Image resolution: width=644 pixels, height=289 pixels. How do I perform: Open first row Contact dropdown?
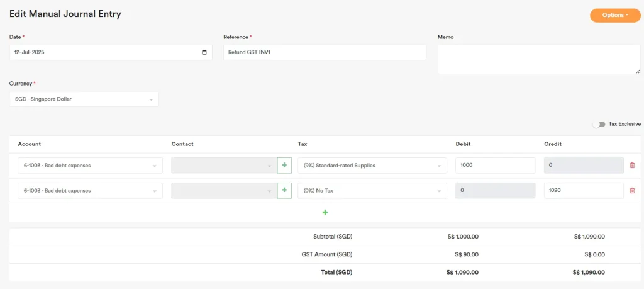[x=223, y=166]
